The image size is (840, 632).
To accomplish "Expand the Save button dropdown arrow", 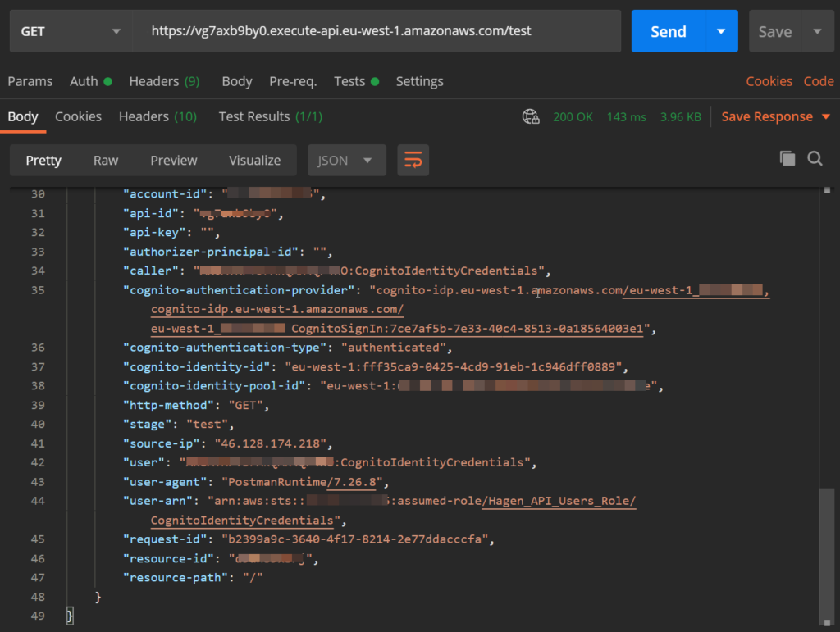I will tap(817, 31).
